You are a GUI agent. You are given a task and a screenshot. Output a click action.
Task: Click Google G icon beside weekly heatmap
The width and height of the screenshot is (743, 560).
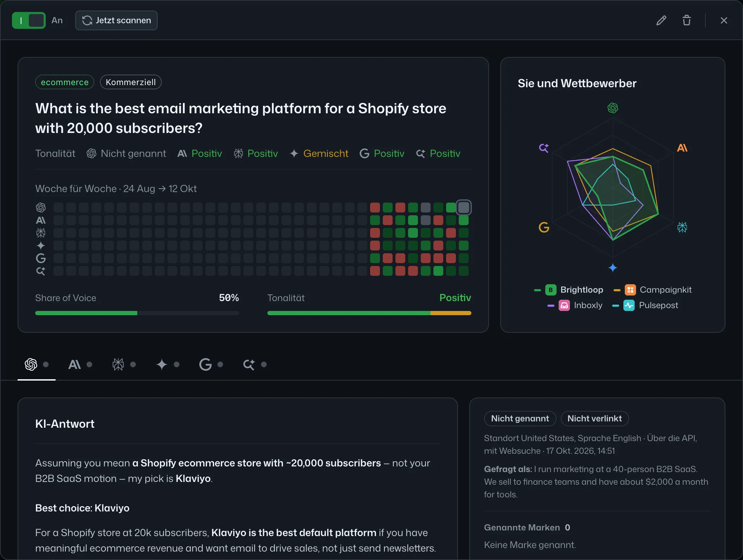(x=41, y=258)
